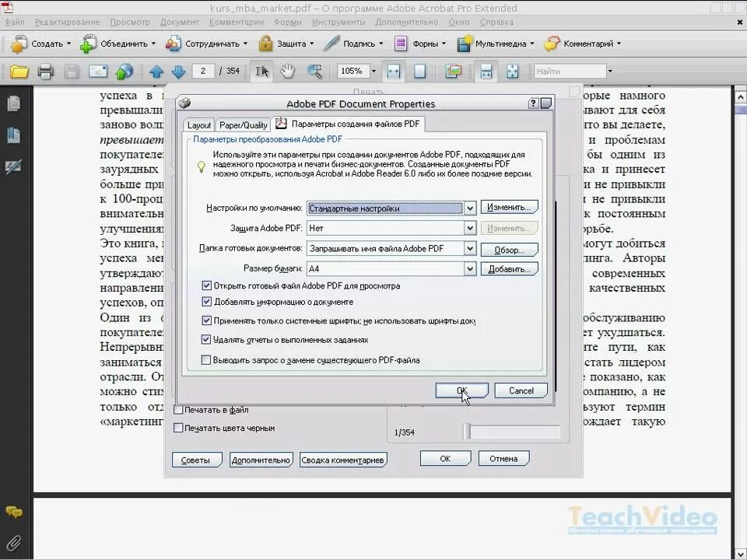This screenshot has width=747, height=560.
Task: Click the fit width icon
Action: 394,72
